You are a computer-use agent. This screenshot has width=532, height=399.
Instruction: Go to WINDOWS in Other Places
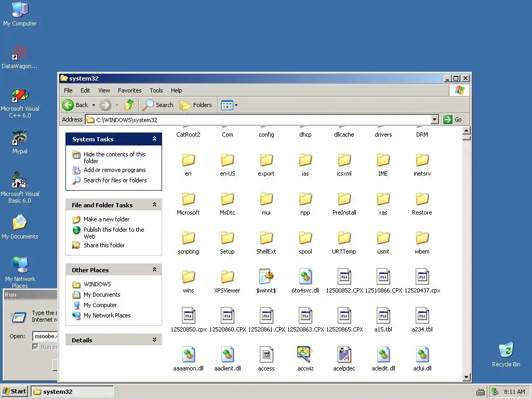coord(97,284)
